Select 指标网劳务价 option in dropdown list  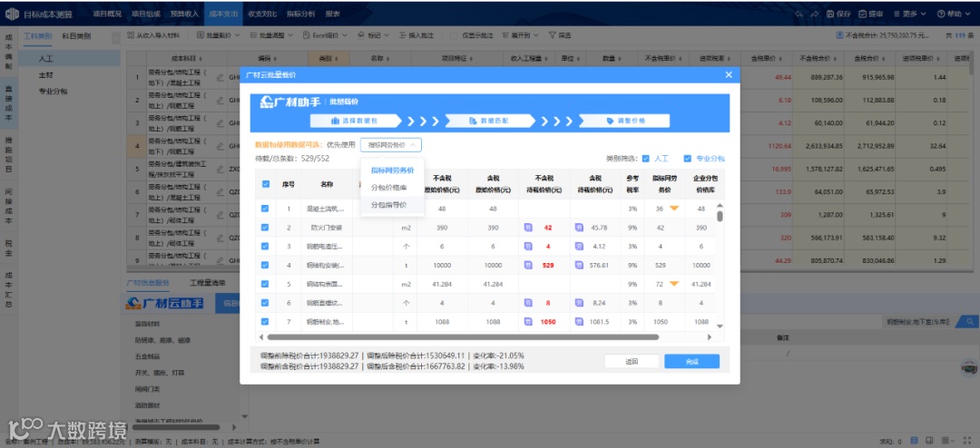pos(393,170)
